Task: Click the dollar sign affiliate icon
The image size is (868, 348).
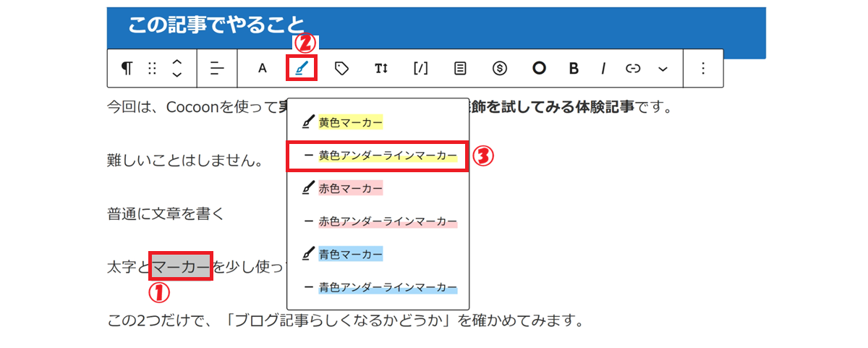Action: click(x=499, y=69)
